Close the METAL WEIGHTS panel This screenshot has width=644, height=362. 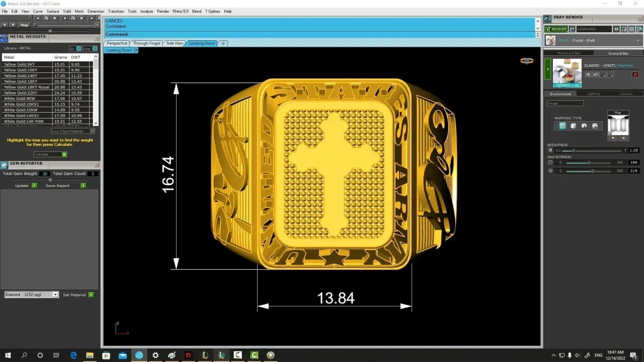tap(97, 37)
